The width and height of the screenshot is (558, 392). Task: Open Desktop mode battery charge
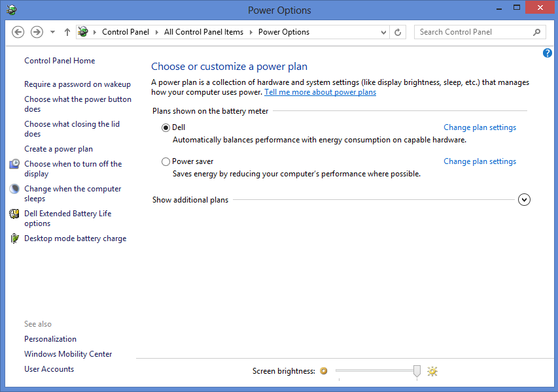(75, 238)
